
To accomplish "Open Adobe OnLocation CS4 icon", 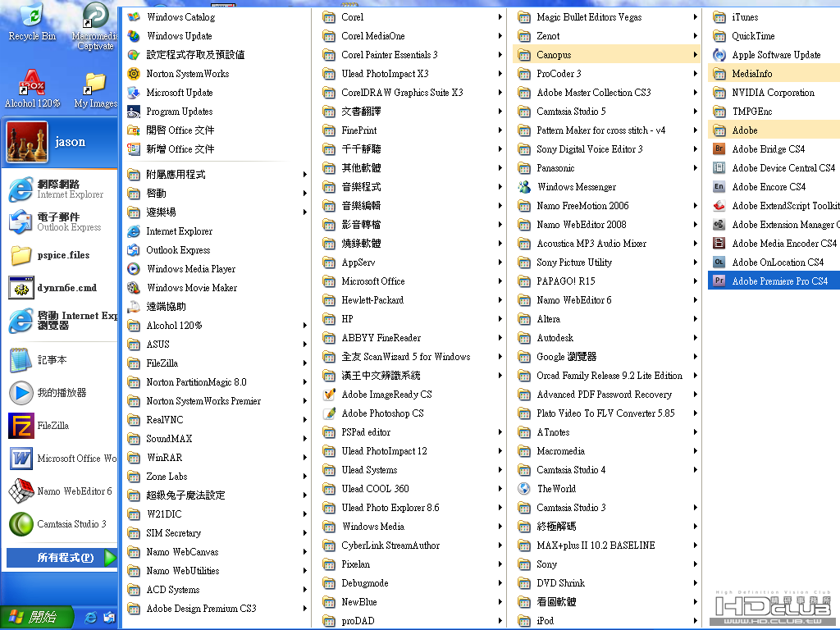I will tap(719, 262).
